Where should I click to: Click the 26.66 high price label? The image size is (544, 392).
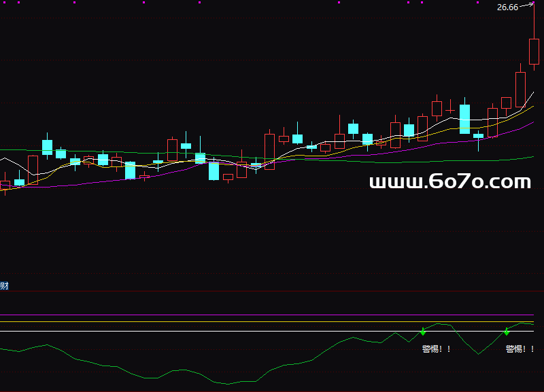coord(507,7)
